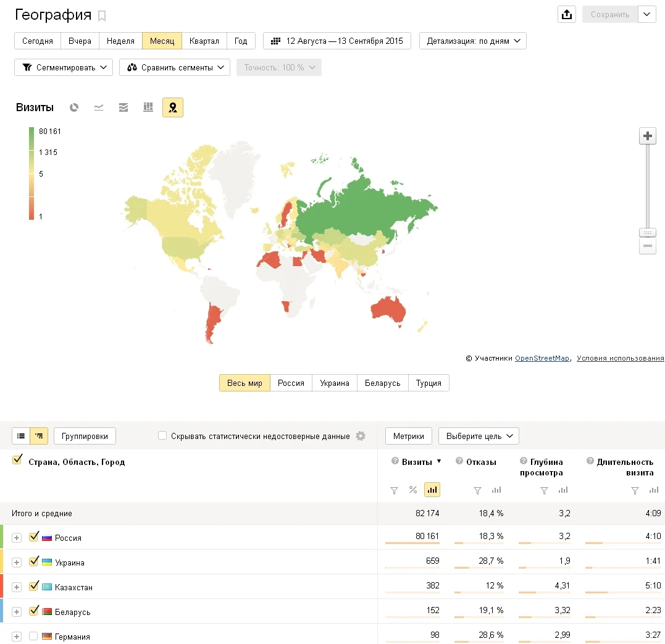Screen dimensions: 665x644
Task: Click the chart icon under Длительность визита
Action: (654, 490)
